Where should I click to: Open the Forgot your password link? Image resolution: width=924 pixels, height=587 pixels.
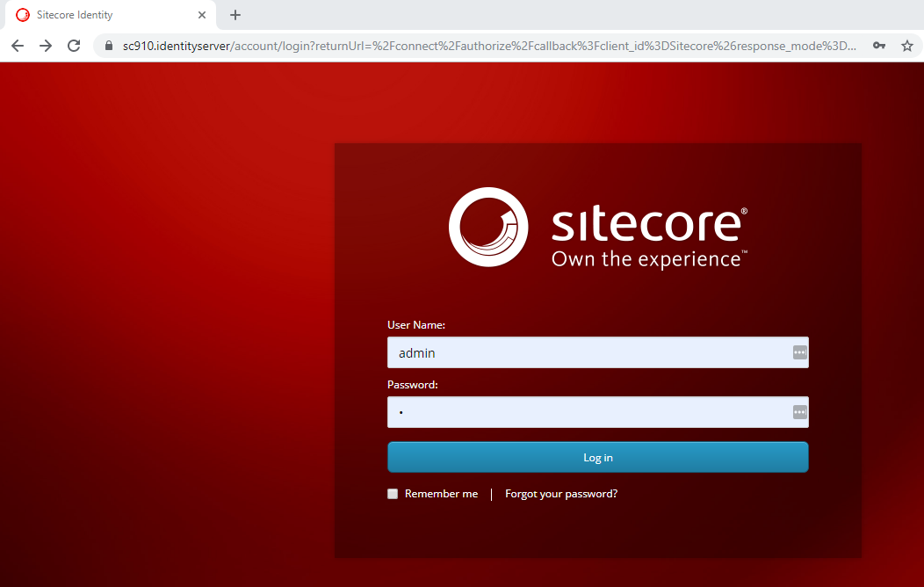560,494
